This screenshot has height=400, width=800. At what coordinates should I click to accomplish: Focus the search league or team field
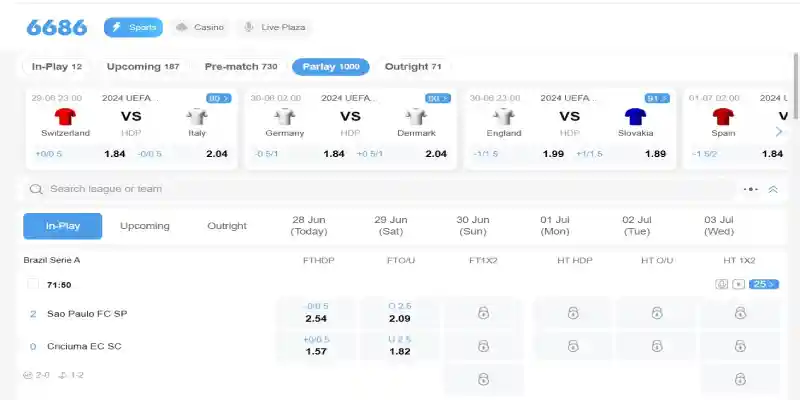pos(380,189)
